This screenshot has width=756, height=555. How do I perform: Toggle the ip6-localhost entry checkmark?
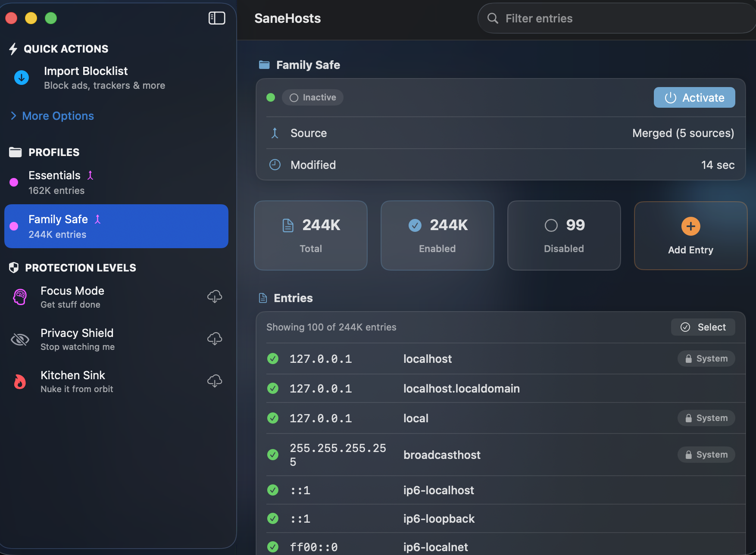coord(273,490)
